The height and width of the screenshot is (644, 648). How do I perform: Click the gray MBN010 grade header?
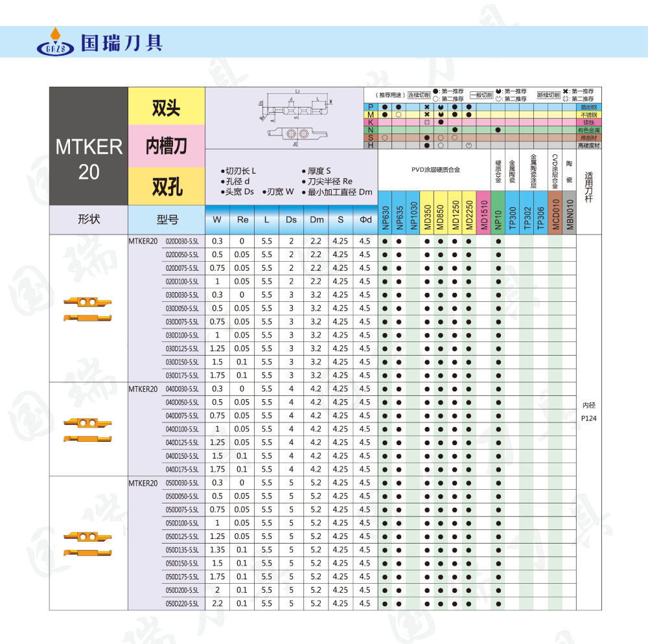click(569, 213)
